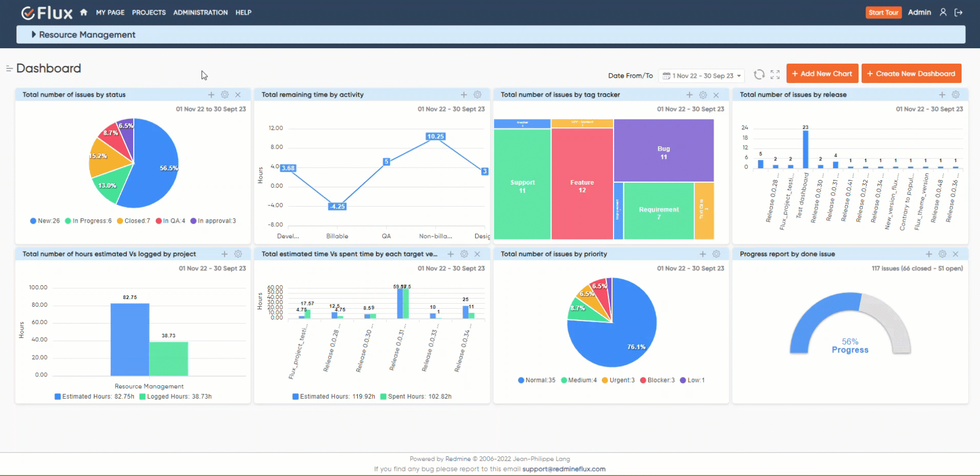980x476 pixels.
Task: Open fullscreen view of the dashboard
Action: [774, 74]
